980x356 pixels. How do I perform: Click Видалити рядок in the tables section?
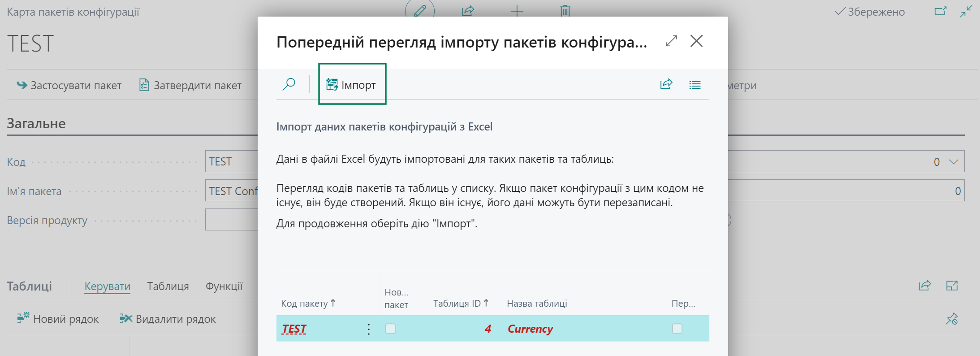168,319
